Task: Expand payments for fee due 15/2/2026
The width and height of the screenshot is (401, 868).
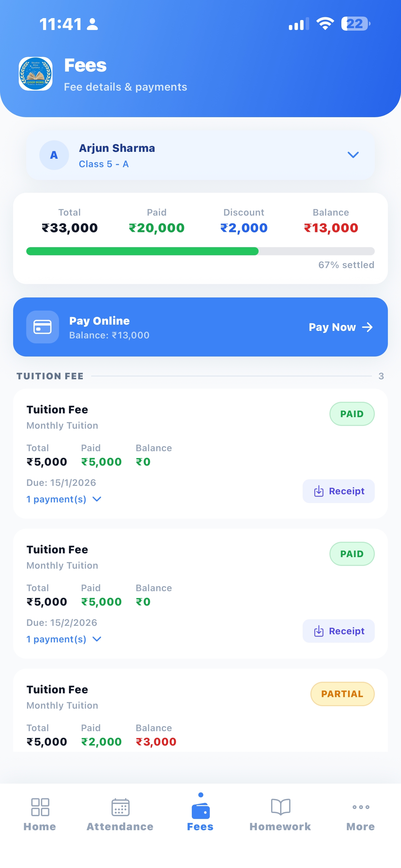Action: pyautogui.click(x=64, y=639)
